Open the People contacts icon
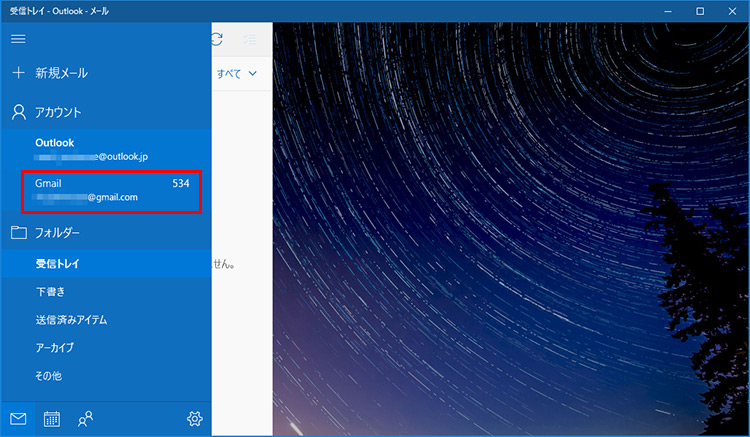Image resolution: width=750 pixels, height=437 pixels. pyautogui.click(x=86, y=419)
